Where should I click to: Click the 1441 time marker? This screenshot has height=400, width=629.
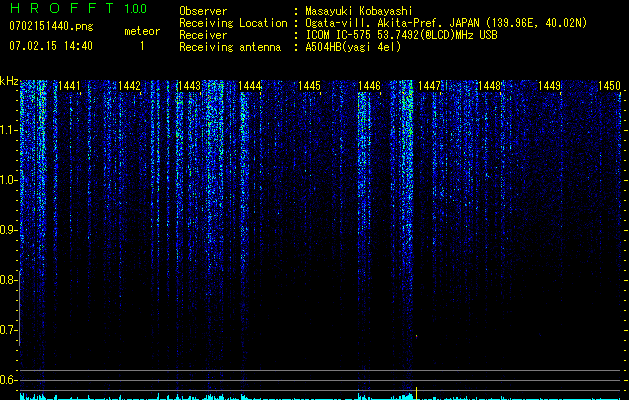tap(69, 86)
